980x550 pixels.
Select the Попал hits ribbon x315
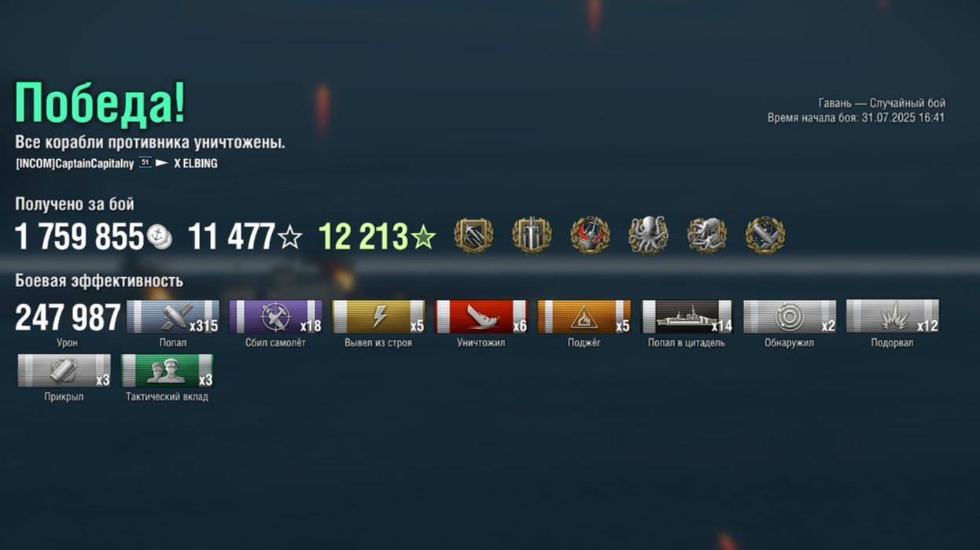173,316
